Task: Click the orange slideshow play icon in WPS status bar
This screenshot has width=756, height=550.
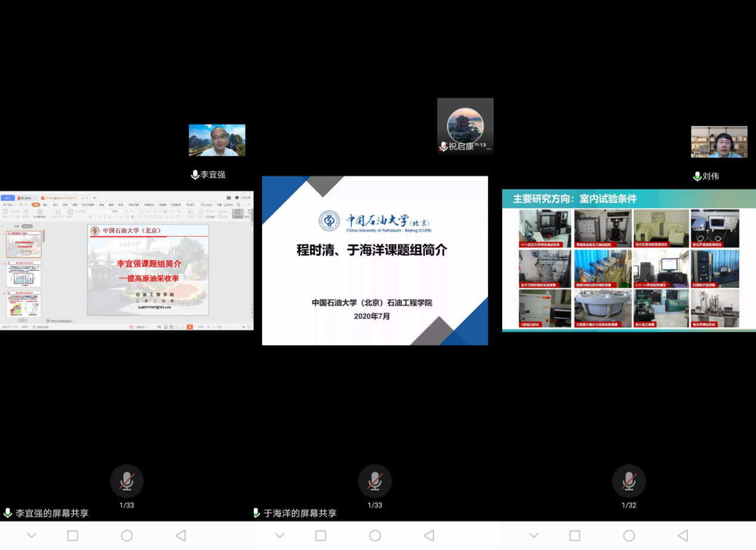Action: (x=189, y=327)
